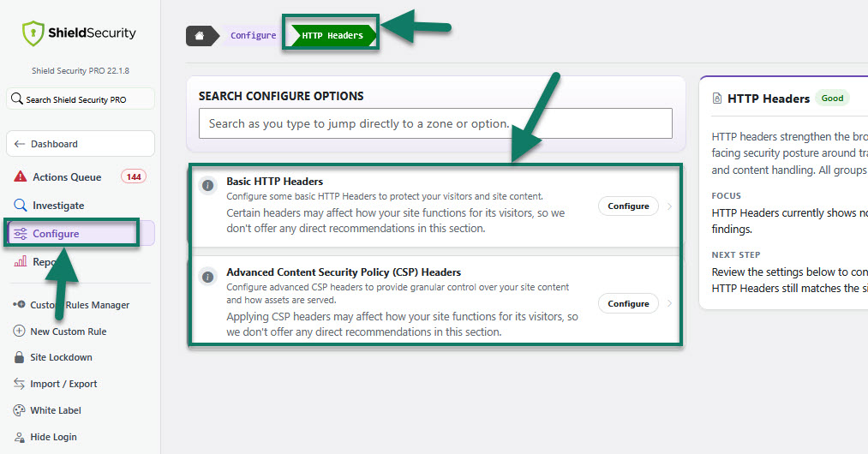Screen dimensions: 868x454
Task: Open Import / Export link
Action: click(63, 384)
